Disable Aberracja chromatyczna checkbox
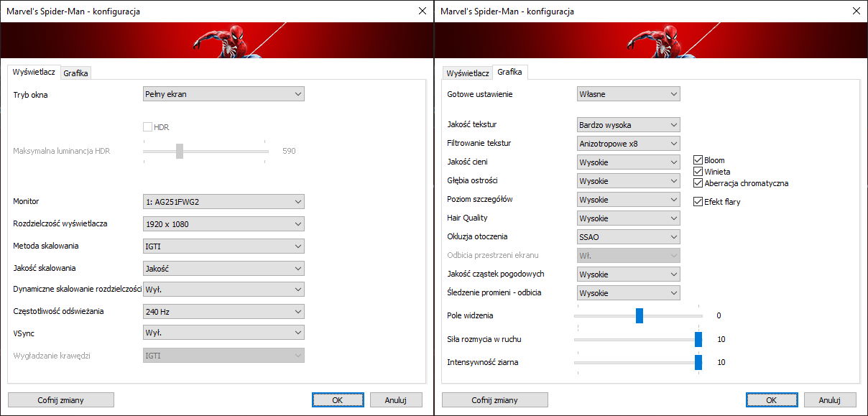This screenshot has height=416, width=868. point(698,183)
